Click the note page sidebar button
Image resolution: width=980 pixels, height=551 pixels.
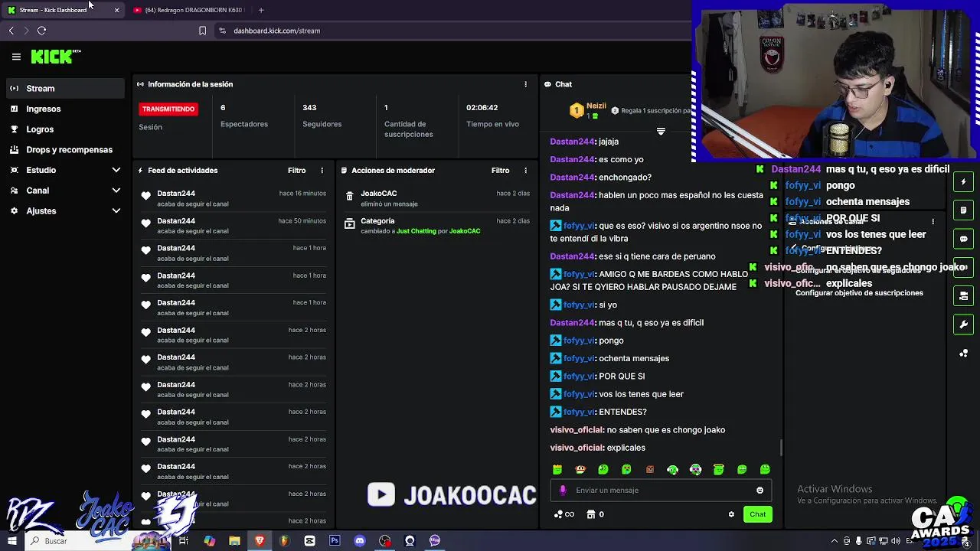point(963,210)
